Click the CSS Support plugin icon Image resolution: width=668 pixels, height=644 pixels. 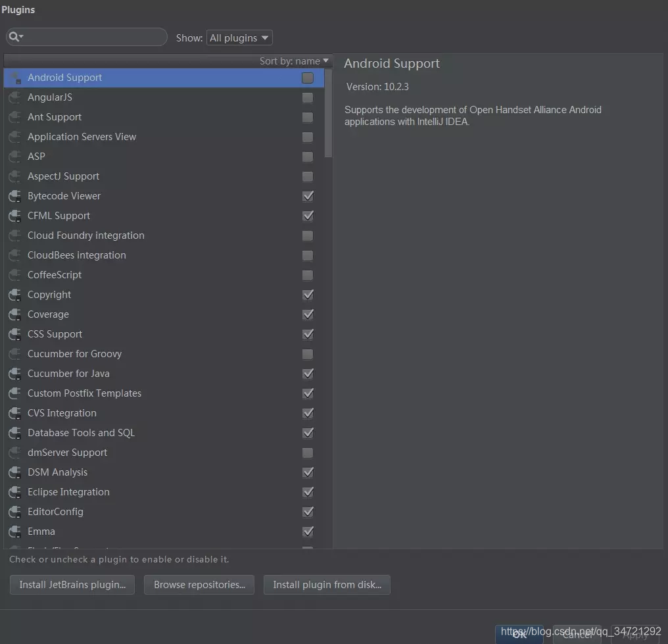click(x=15, y=334)
